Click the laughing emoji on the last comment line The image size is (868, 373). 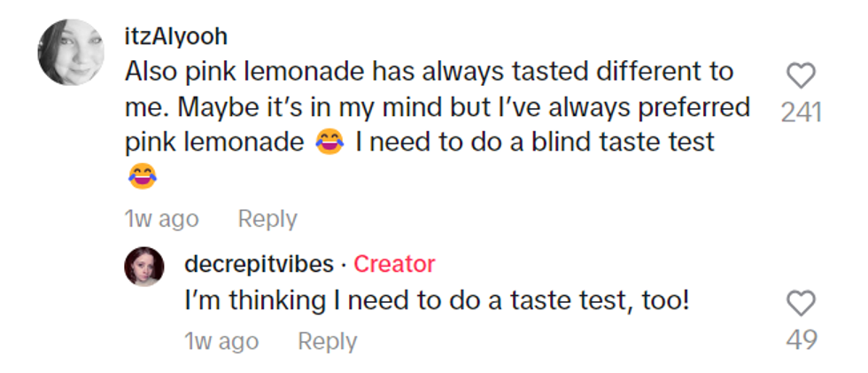[x=143, y=175]
